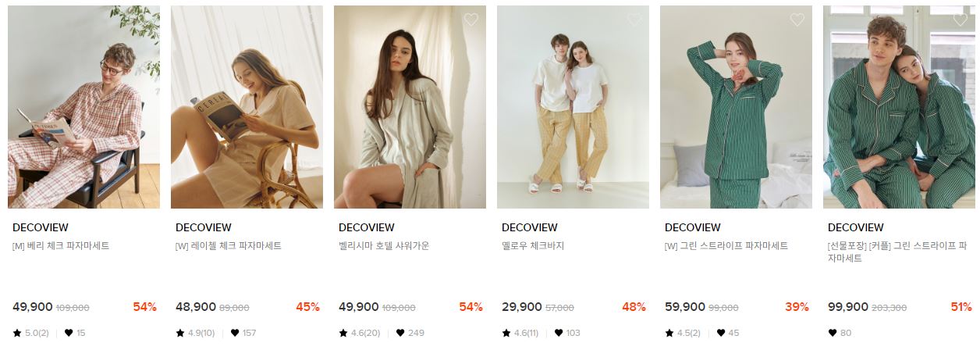The width and height of the screenshot is (980, 350).
Task: Click the star icon beside the 4.5(2) rating
Action: click(669, 333)
